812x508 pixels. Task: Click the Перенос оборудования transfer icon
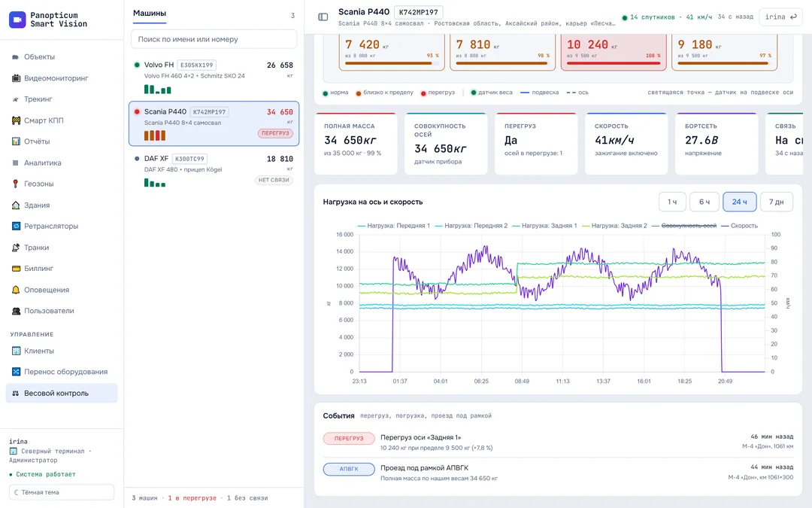pos(16,372)
